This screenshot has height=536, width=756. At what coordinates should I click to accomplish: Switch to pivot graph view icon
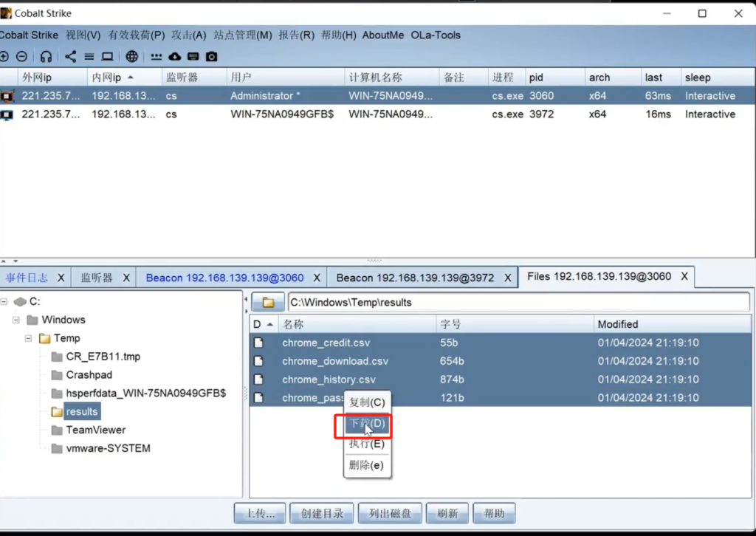tap(70, 57)
